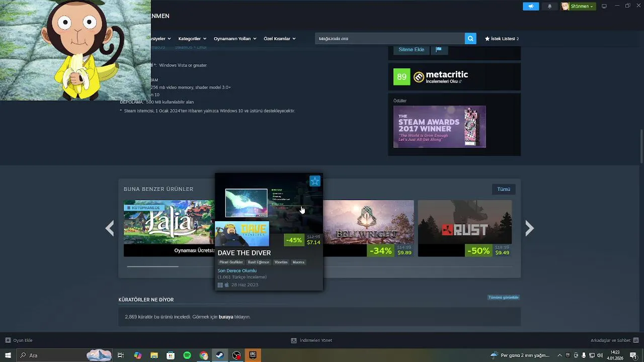The height and width of the screenshot is (362, 644).
Task: Show hidden system tray icons
Action: coord(559,355)
